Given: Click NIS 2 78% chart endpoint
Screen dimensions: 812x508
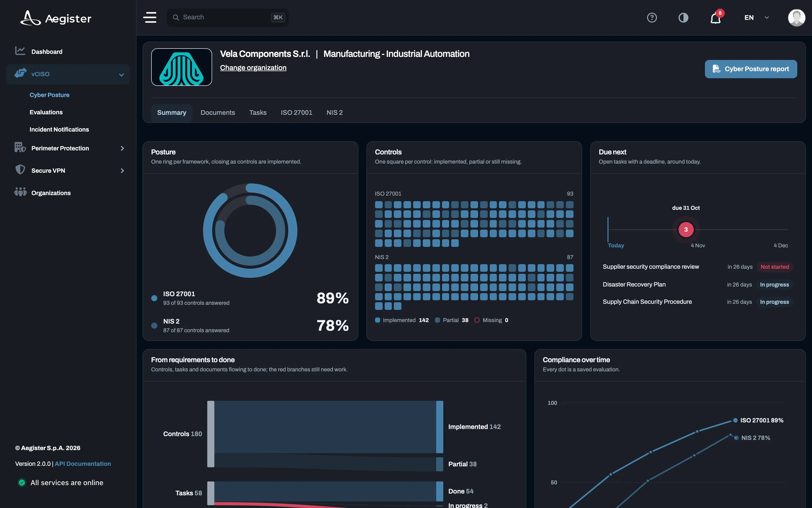Looking at the screenshot, I should 736,438.
